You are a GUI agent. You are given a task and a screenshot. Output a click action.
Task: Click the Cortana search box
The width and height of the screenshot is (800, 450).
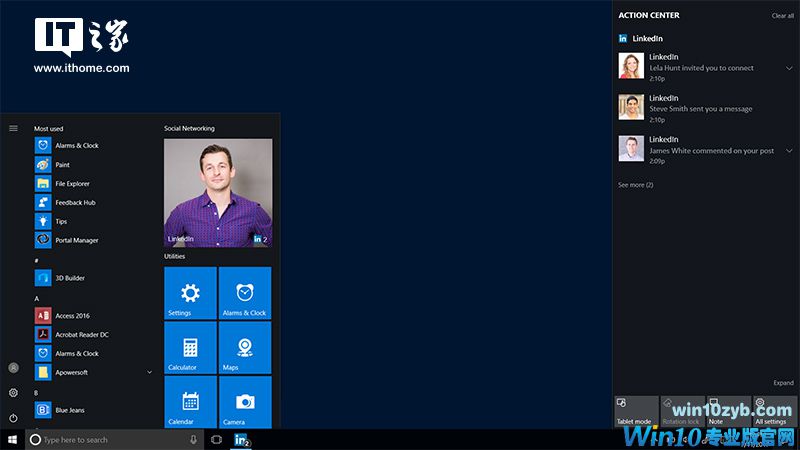click(110, 439)
